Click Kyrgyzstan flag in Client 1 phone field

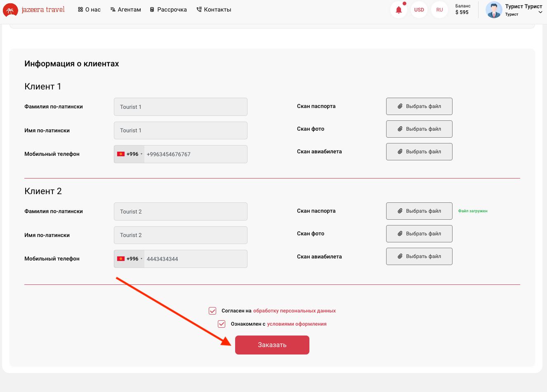[x=121, y=154]
